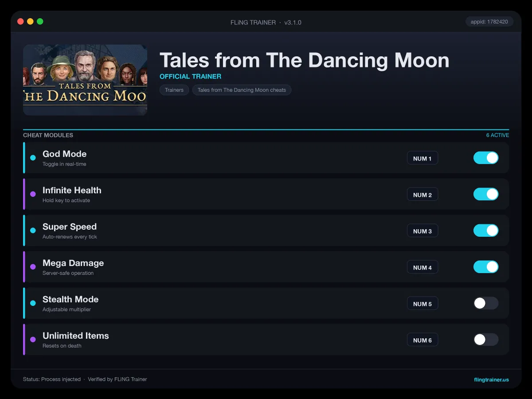
Task: Click the God Mode title text
Action: pyautogui.click(x=65, y=154)
